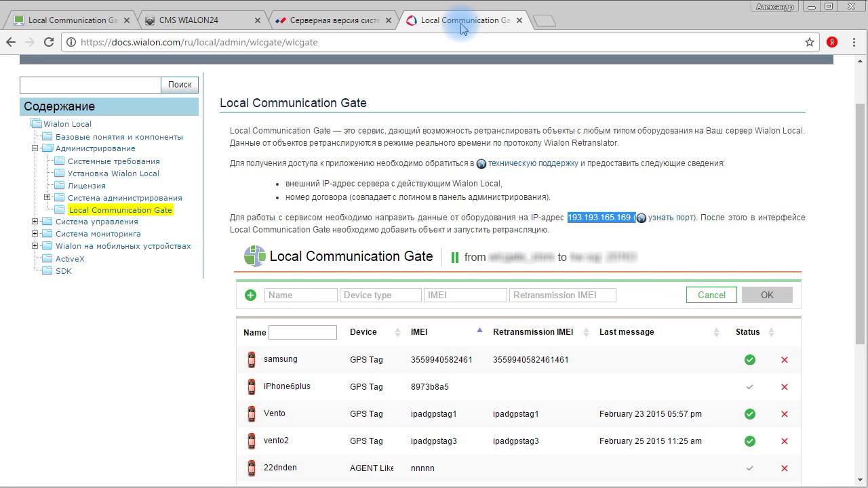Open browser menu with three dots

click(x=854, y=42)
